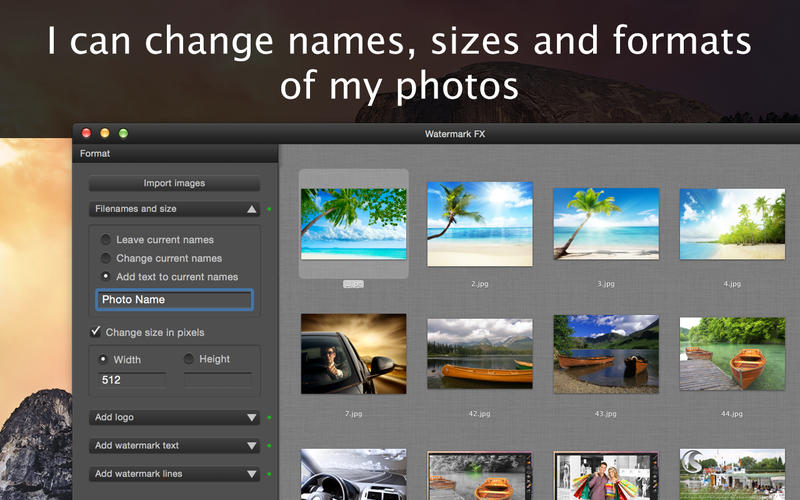This screenshot has width=800, height=500.
Task: Expand the Add logo section
Action: [x=174, y=417]
